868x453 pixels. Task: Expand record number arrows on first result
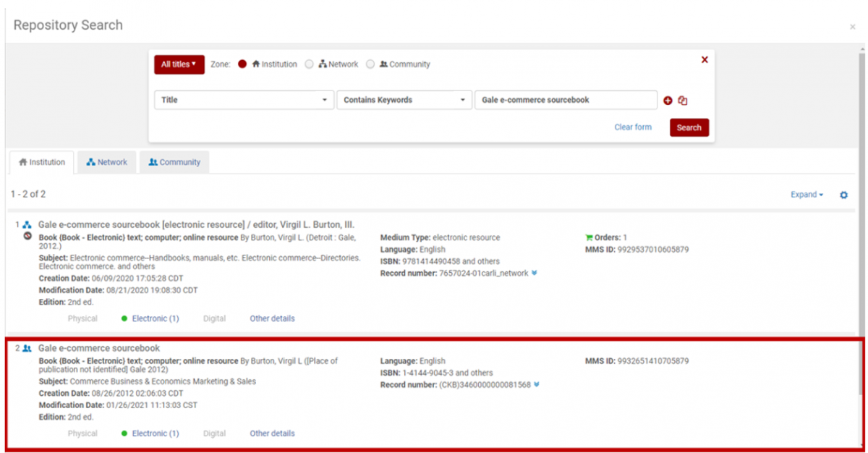point(534,274)
